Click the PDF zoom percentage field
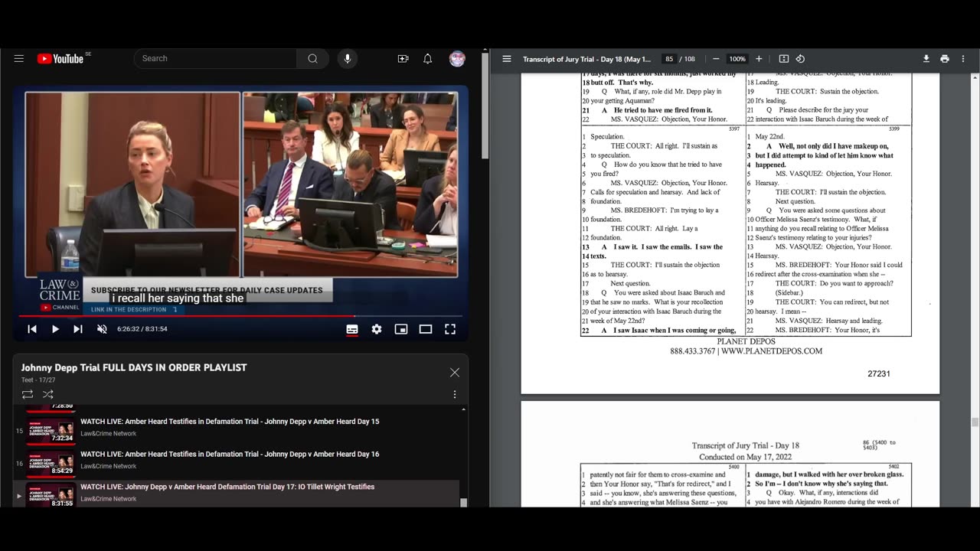Screen dimensions: 980x551 click(x=737, y=59)
